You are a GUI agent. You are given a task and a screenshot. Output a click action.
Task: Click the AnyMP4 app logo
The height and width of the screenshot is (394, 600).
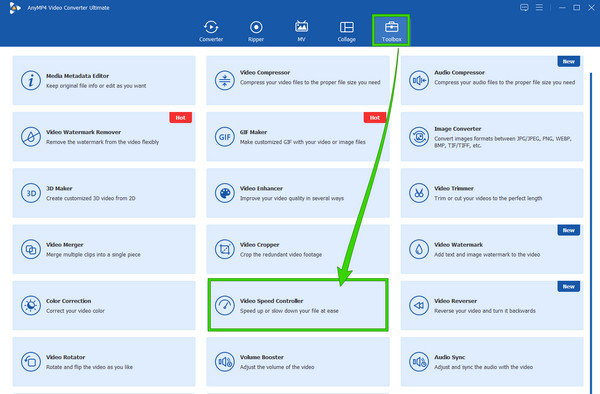pyautogui.click(x=15, y=8)
